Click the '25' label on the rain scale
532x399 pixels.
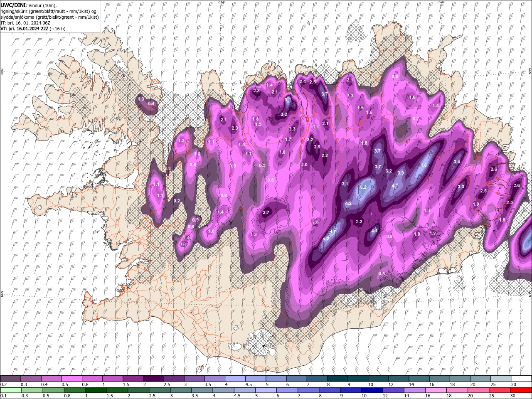coord(493,396)
